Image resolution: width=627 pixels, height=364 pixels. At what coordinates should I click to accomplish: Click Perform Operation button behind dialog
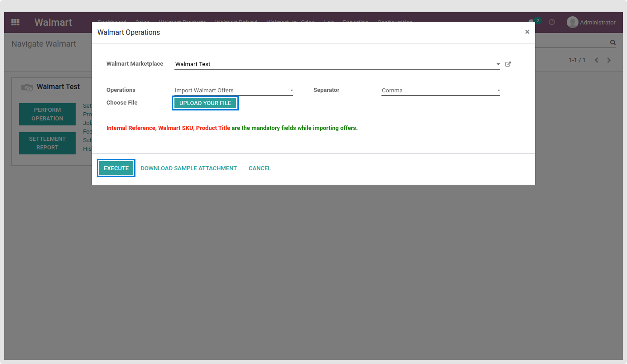tap(47, 114)
